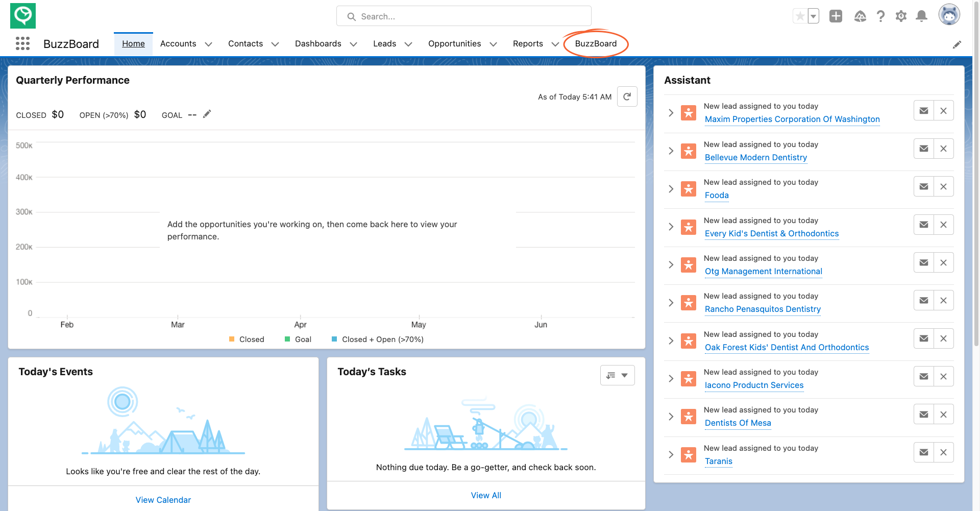Open the Accounts tab
This screenshot has height=511, width=980.
(178, 44)
